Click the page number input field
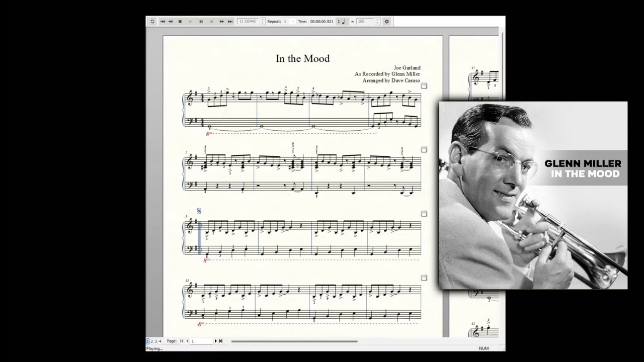Viewport: 644px width, 362px height. point(201,341)
